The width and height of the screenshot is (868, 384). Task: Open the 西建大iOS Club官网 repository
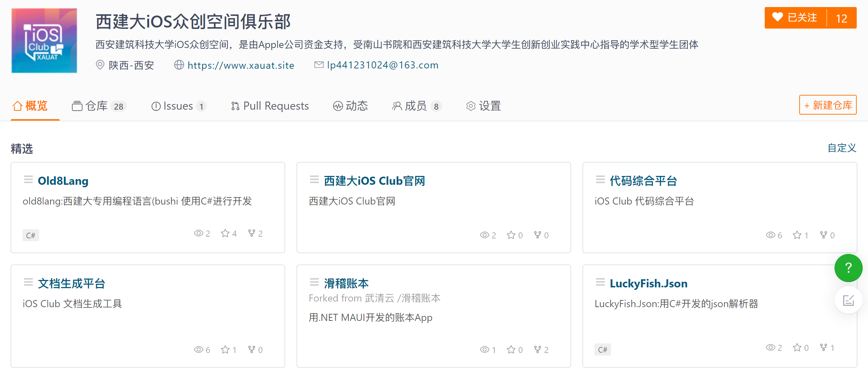pyautogui.click(x=374, y=181)
